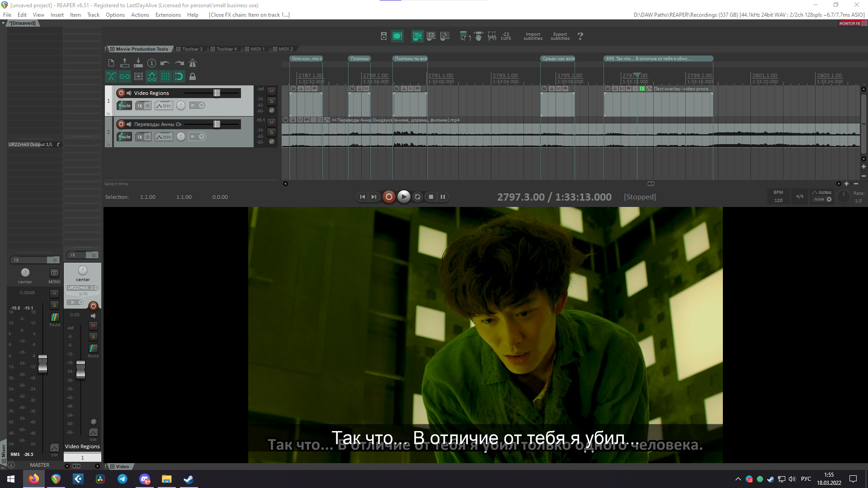Click the Open project upload-arrow icon

pyautogui.click(x=125, y=63)
